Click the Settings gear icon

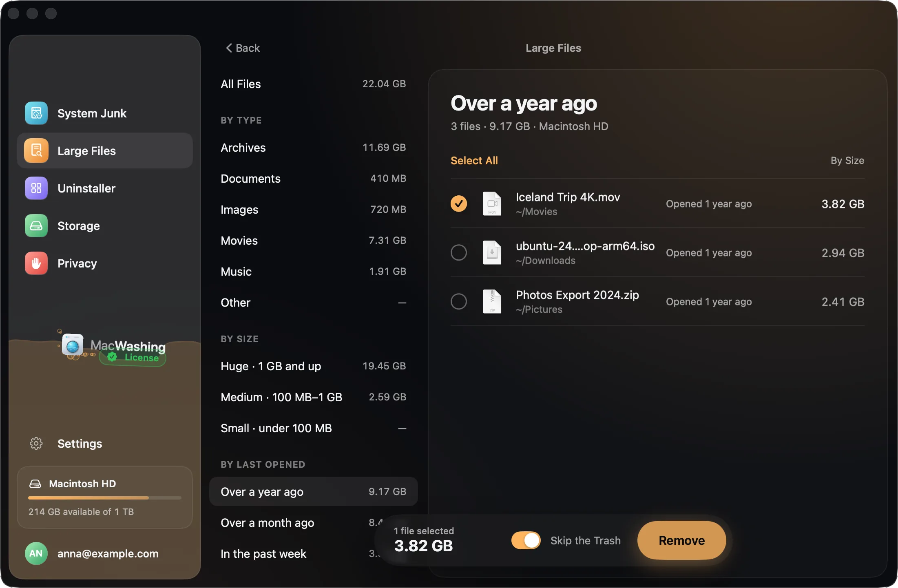(36, 444)
